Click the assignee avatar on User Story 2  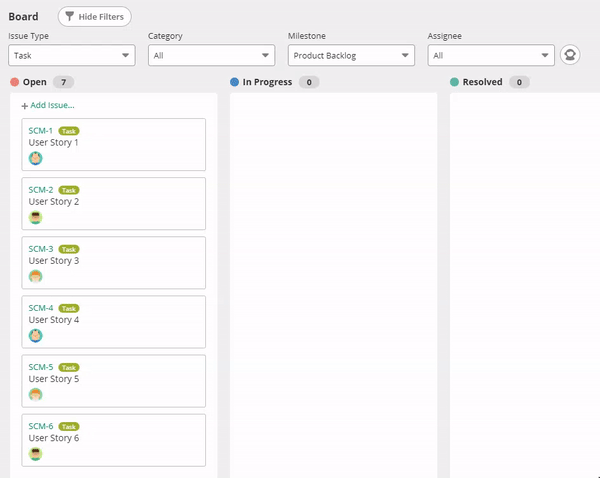click(x=36, y=217)
